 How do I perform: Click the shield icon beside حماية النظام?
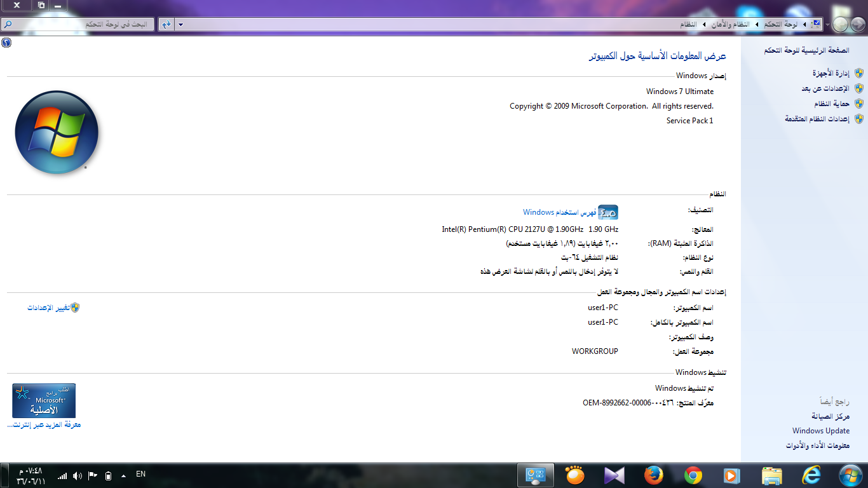(859, 104)
